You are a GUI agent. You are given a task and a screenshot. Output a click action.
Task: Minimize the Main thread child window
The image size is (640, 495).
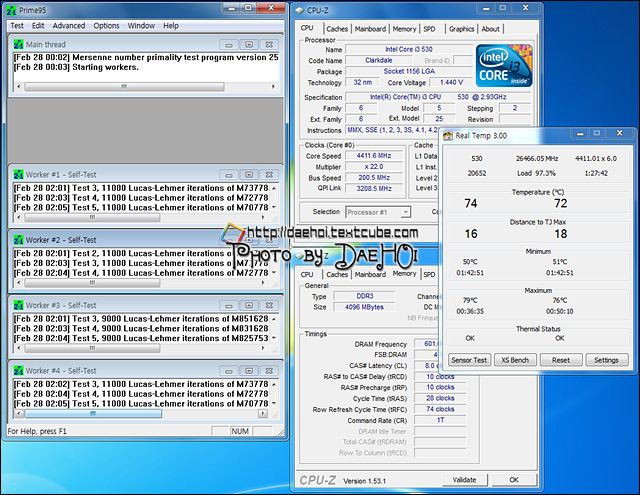click(229, 44)
